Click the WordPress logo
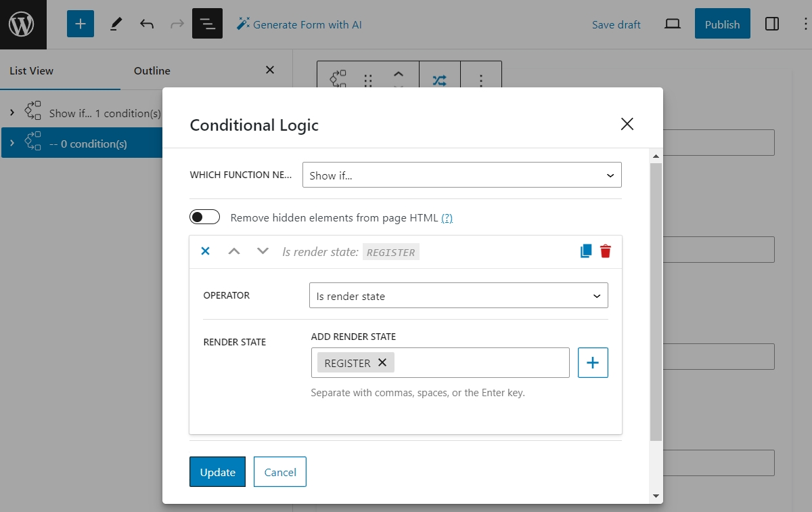 pyautogui.click(x=23, y=24)
